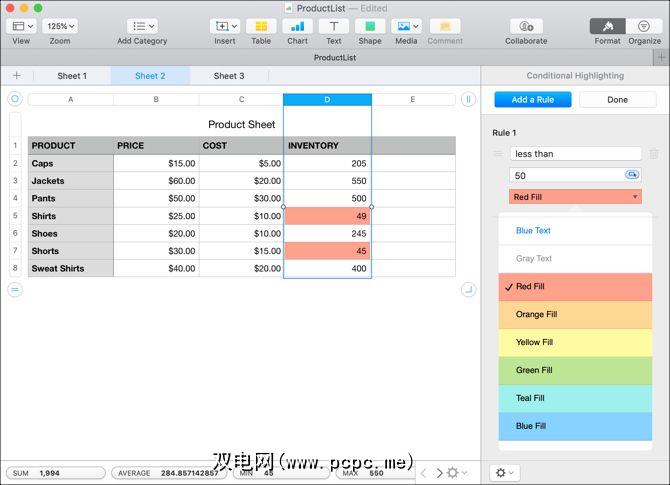Select the Text box tool
Screen dimensions: 670x485
(333, 26)
